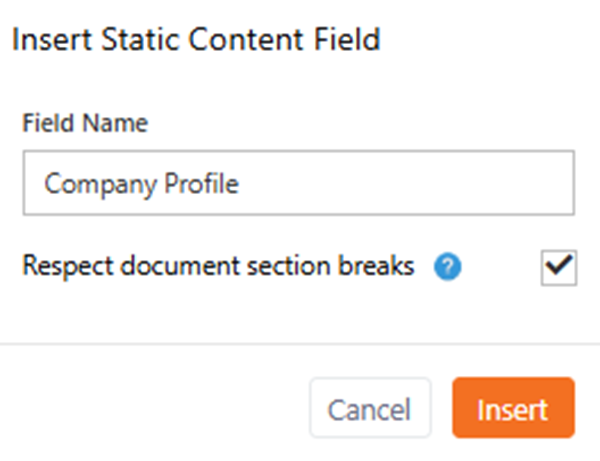Disable section breaks option via checkbox

tap(557, 267)
